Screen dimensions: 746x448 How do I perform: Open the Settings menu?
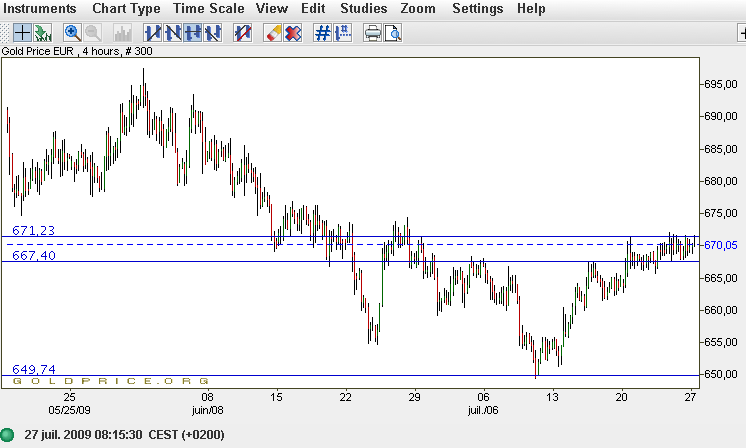click(477, 9)
